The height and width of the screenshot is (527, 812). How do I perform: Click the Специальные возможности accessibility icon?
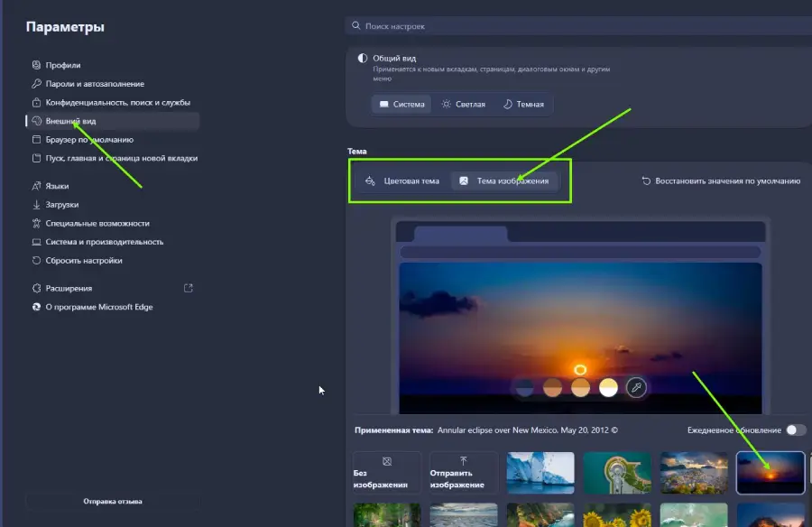click(36, 223)
